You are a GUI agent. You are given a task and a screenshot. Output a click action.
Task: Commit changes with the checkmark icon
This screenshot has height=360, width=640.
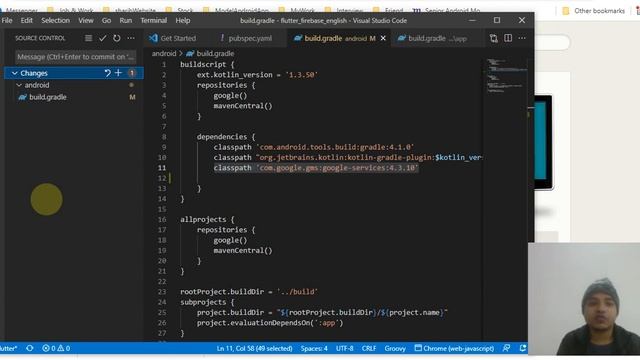102,38
